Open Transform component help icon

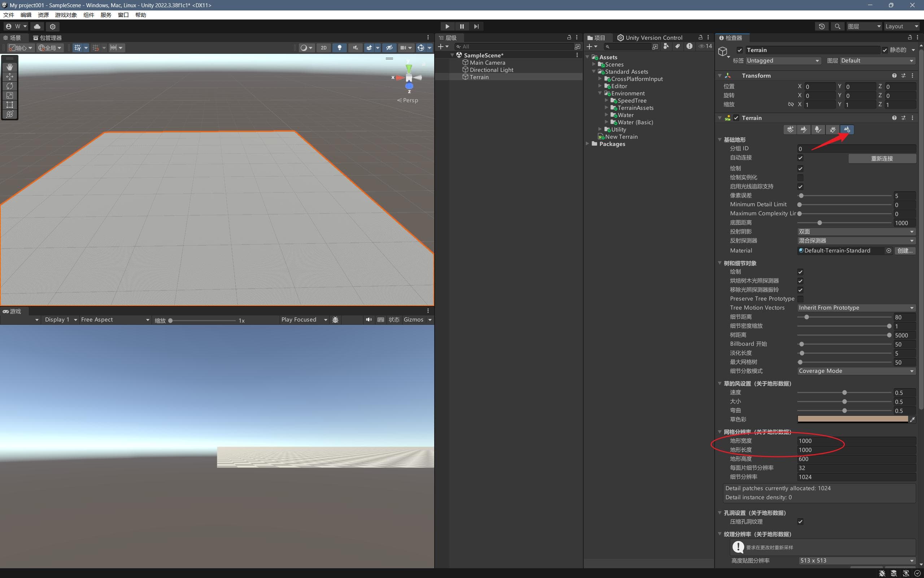coord(894,76)
